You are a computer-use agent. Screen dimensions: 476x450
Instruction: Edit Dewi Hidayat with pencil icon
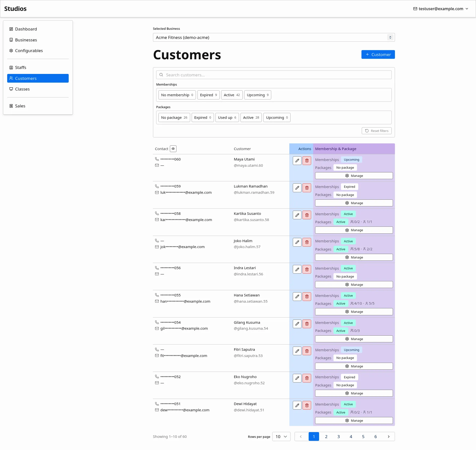[297, 405]
